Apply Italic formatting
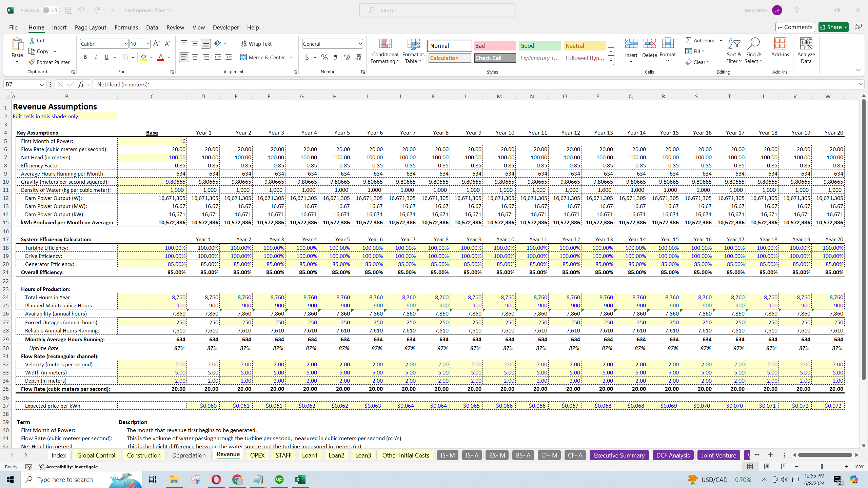 96,57
